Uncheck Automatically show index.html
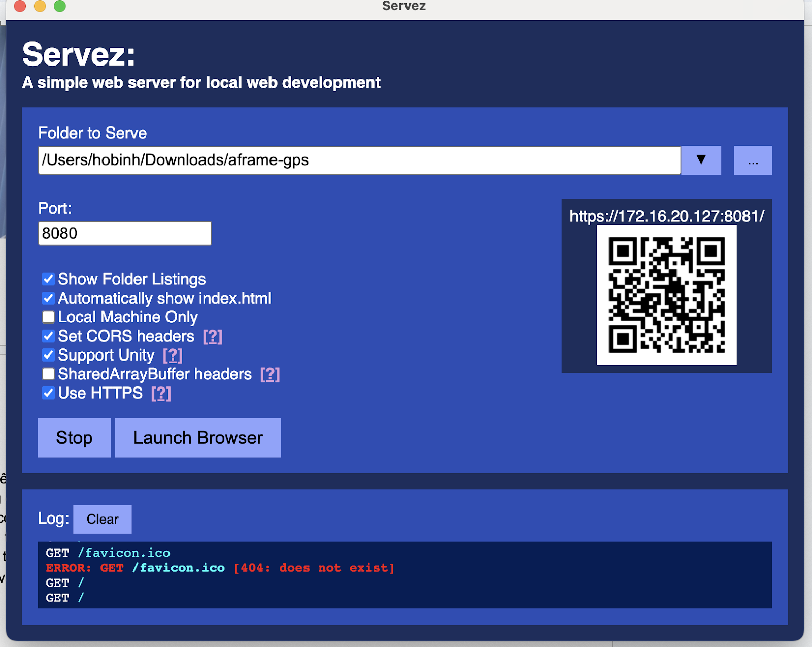The height and width of the screenshot is (647, 812). 48,298
